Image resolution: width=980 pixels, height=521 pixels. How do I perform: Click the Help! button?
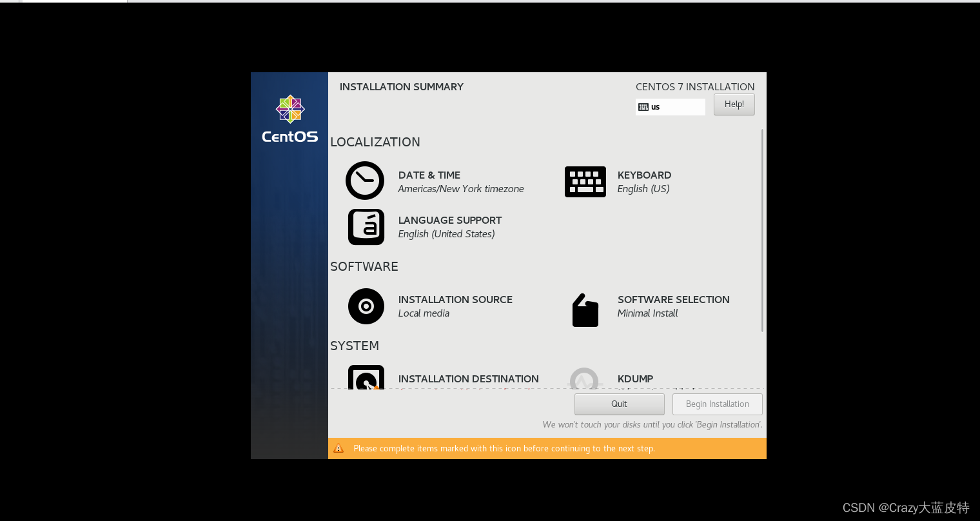(x=734, y=104)
